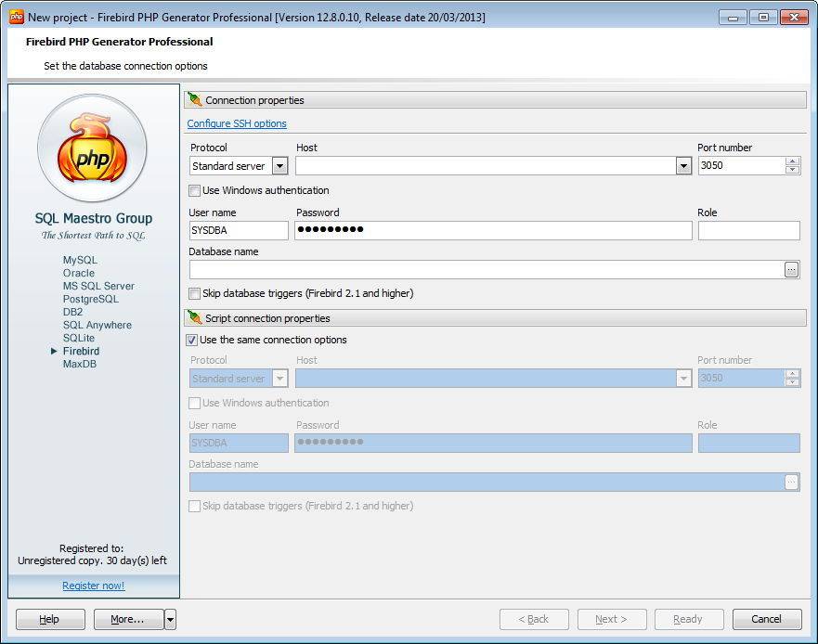The width and height of the screenshot is (818, 644).
Task: Click the Script connection properties plug icon
Action: point(195,317)
